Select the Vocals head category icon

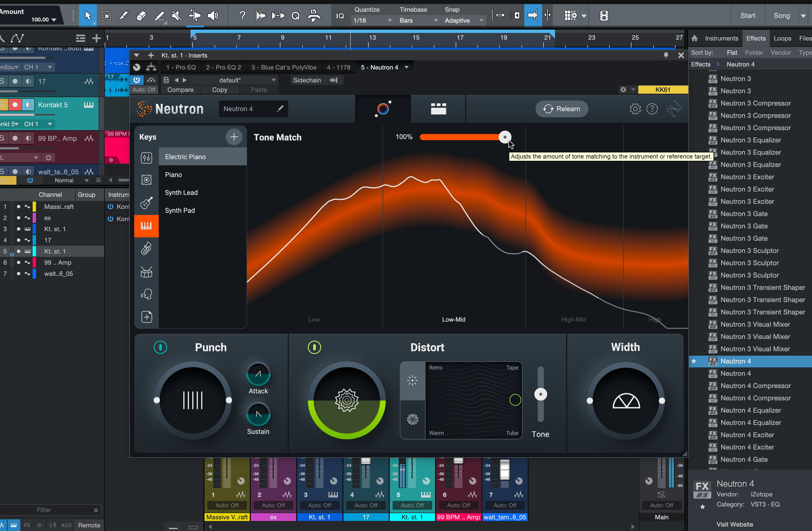[x=146, y=294]
